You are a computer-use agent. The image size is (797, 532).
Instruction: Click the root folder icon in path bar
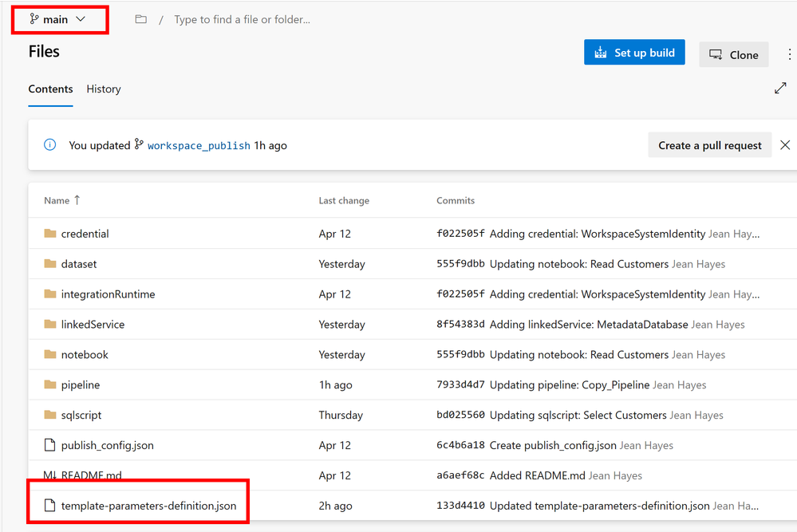pos(140,19)
